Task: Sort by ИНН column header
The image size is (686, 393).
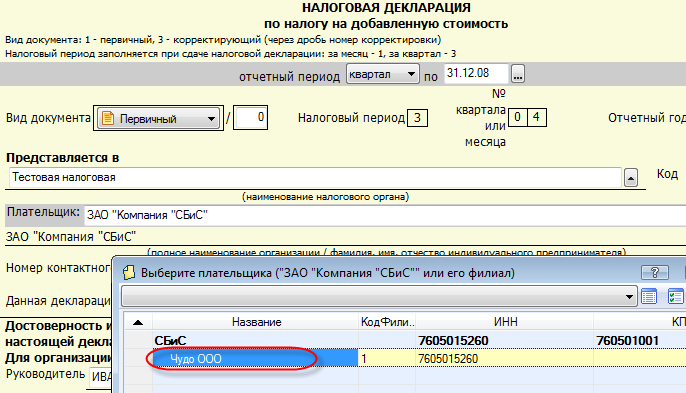Action: pyautogui.click(x=505, y=322)
